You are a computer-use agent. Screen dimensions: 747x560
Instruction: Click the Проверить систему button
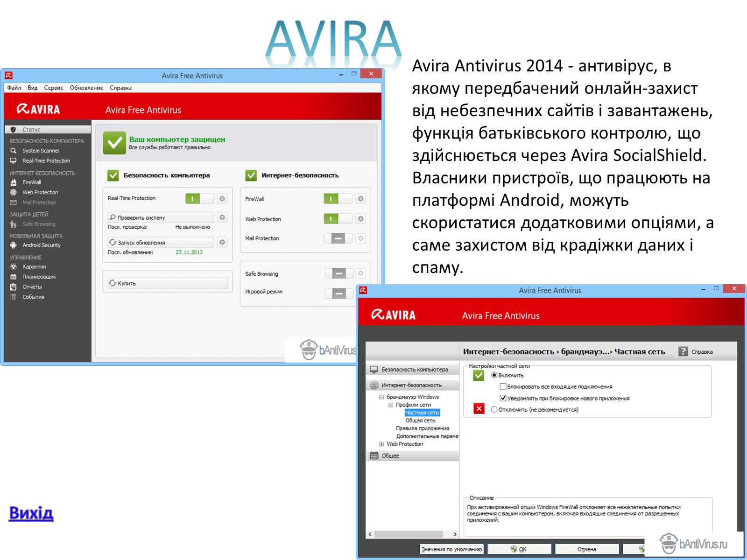pos(161,217)
